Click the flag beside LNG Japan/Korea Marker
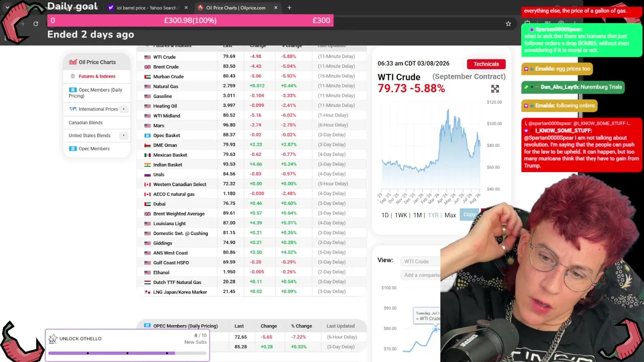The image size is (644, 362). pos(147,292)
